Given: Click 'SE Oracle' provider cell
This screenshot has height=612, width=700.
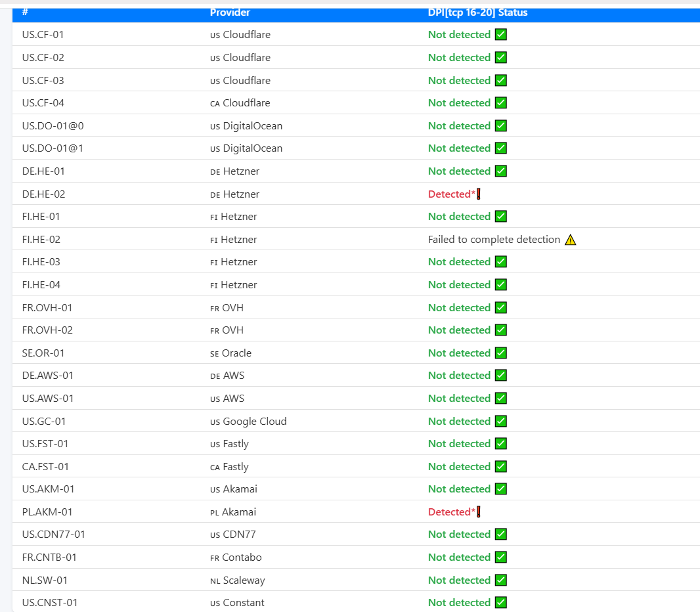Looking at the screenshot, I should tap(230, 353).
